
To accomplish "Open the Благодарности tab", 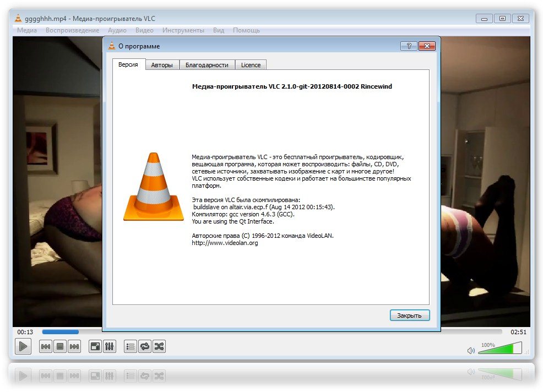I will coord(207,65).
